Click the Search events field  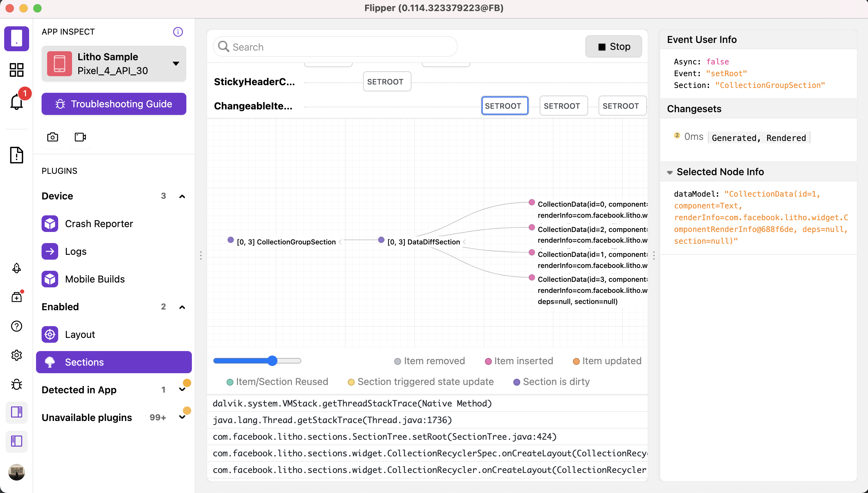point(335,47)
